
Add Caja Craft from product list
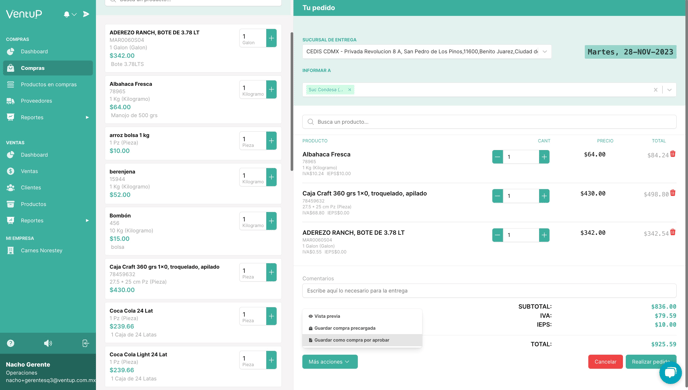(x=271, y=272)
